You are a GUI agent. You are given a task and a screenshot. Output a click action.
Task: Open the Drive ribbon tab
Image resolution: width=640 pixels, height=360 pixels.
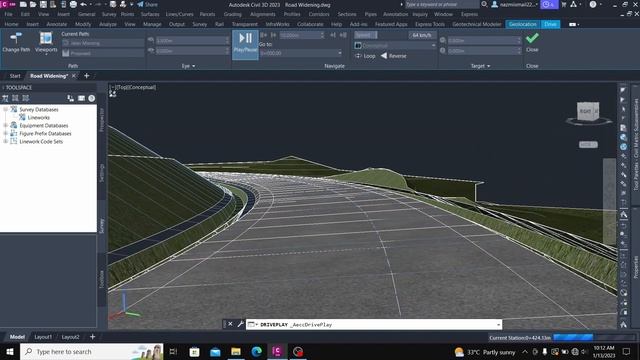tap(550, 24)
